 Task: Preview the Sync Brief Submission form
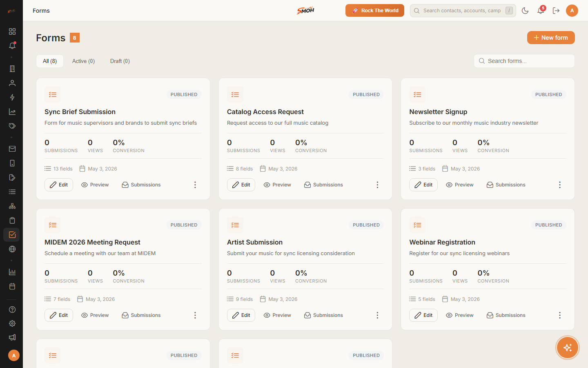click(x=95, y=185)
